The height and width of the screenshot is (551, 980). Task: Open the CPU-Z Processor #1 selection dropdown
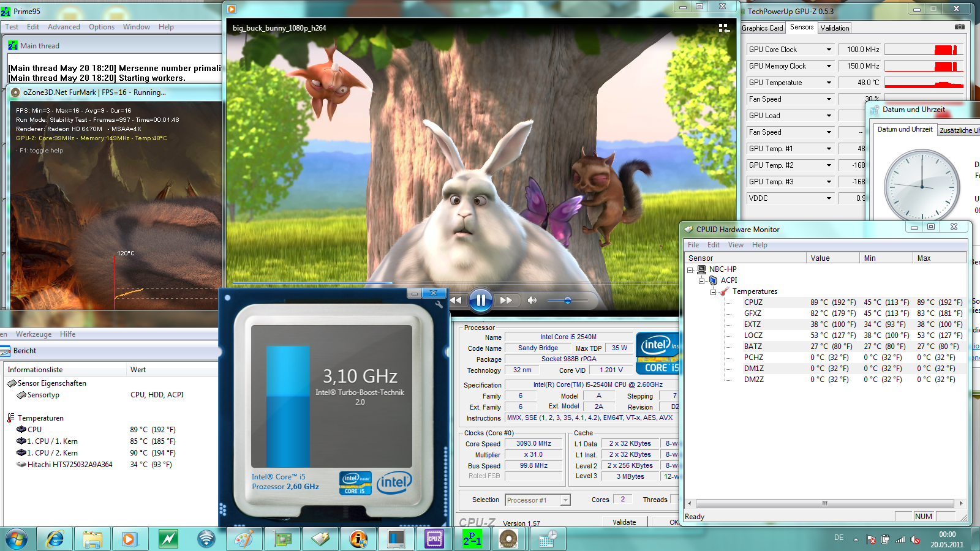(565, 500)
